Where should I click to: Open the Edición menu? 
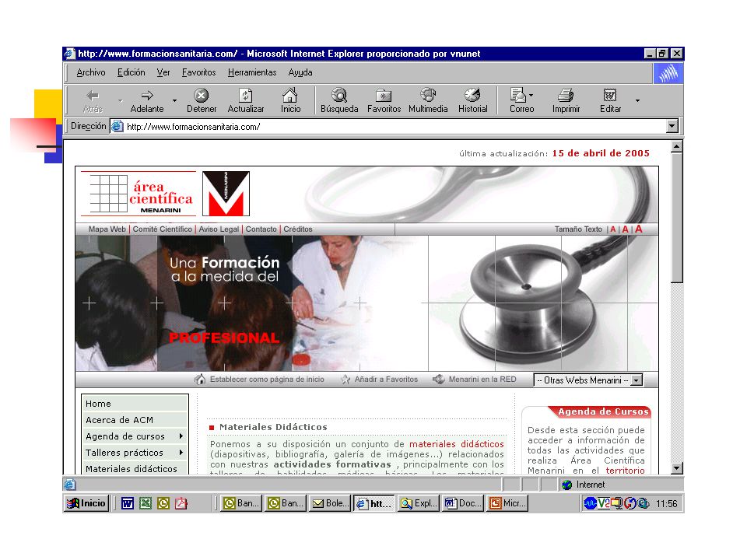coord(131,72)
